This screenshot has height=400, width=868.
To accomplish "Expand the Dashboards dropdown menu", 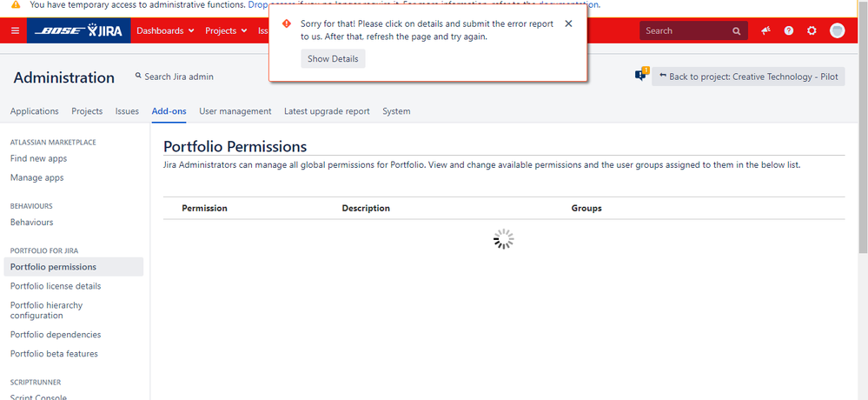I will click(x=165, y=30).
